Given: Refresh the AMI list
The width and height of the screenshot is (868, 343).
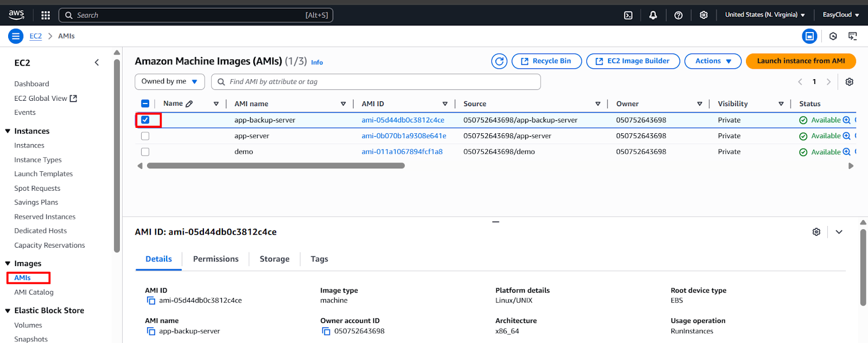Looking at the screenshot, I should (x=499, y=61).
